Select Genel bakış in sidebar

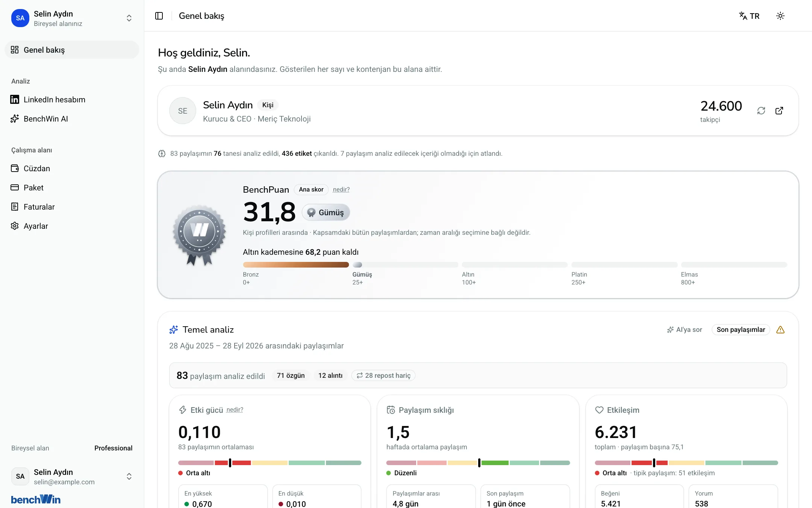click(x=71, y=50)
